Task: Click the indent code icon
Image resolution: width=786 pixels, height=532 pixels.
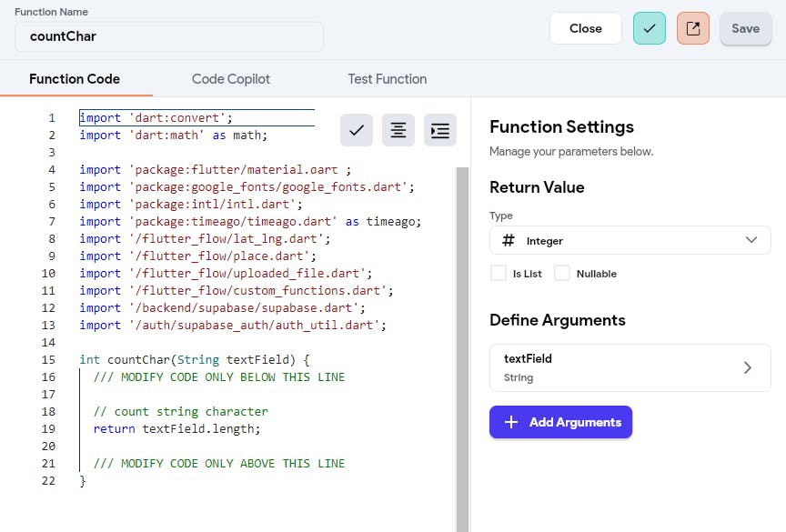Action: click(440, 131)
